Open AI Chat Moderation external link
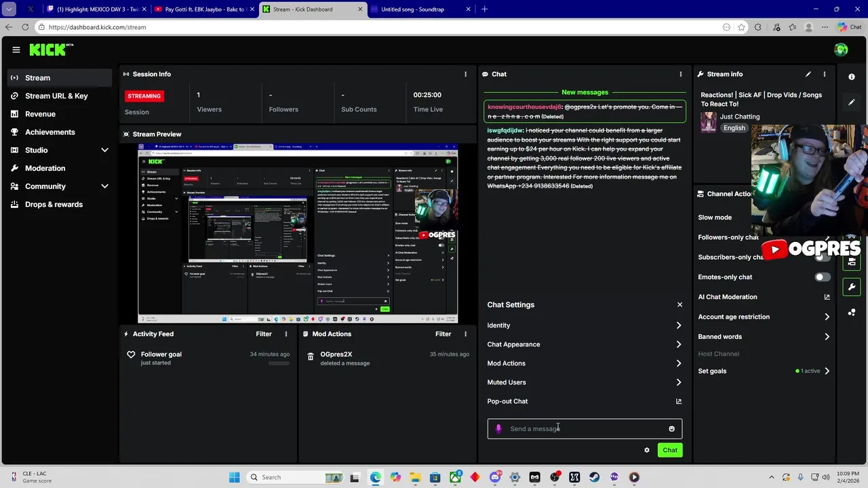868x488 pixels. [x=827, y=297]
